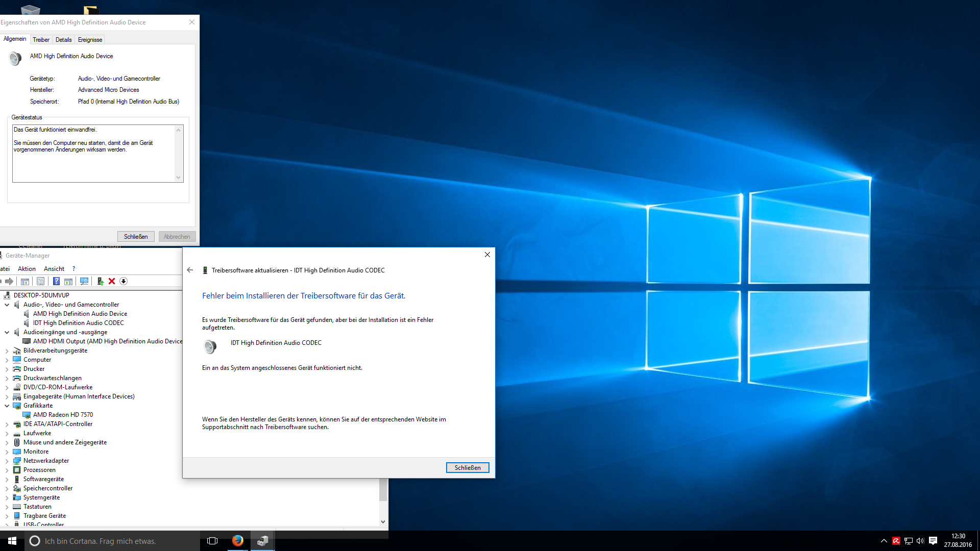980x551 pixels.
Task: Select Mäuse und andere Zeigegeräte
Action: (x=65, y=442)
